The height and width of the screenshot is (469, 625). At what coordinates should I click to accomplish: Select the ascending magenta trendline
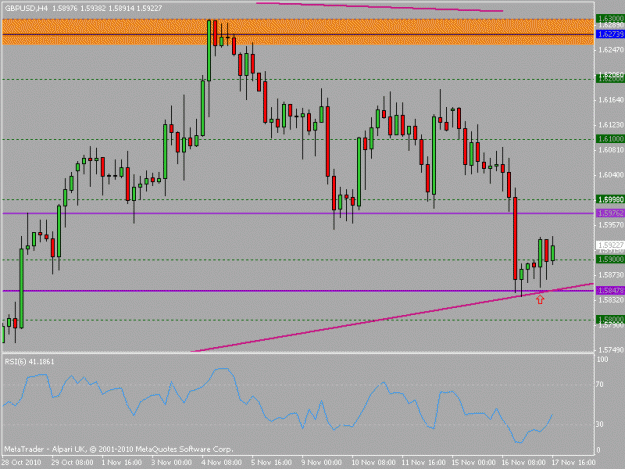[393, 318]
